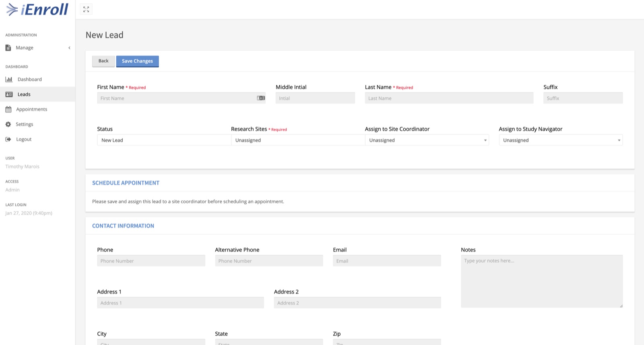
Task: Click the New Lead page title
Action: pos(104,35)
